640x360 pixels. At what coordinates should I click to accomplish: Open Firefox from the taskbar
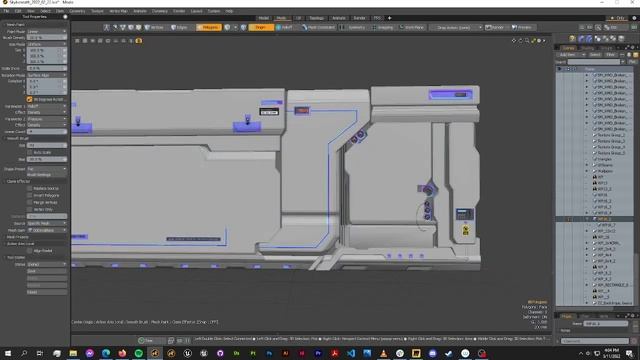(x=122, y=353)
